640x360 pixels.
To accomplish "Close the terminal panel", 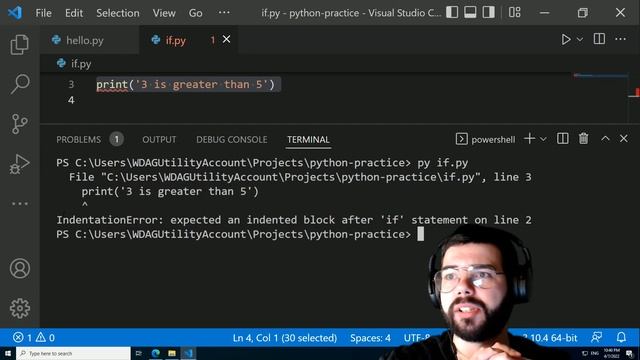I will [x=624, y=139].
